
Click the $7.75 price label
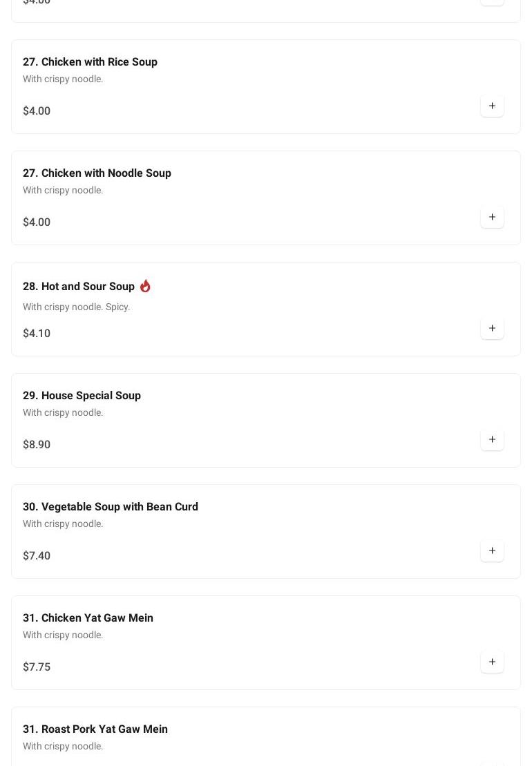37,667
